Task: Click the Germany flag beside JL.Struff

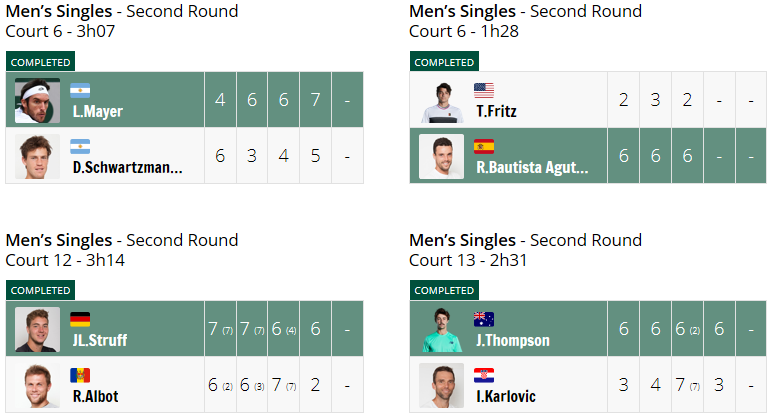Action: click(x=80, y=320)
